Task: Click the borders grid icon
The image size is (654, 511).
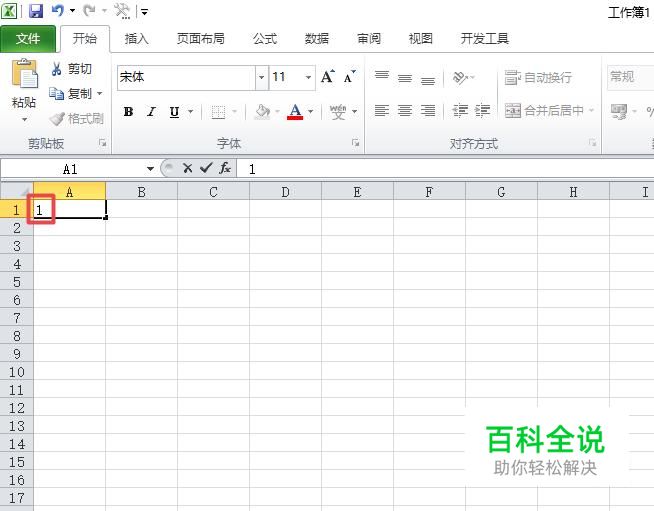Action: [218, 112]
